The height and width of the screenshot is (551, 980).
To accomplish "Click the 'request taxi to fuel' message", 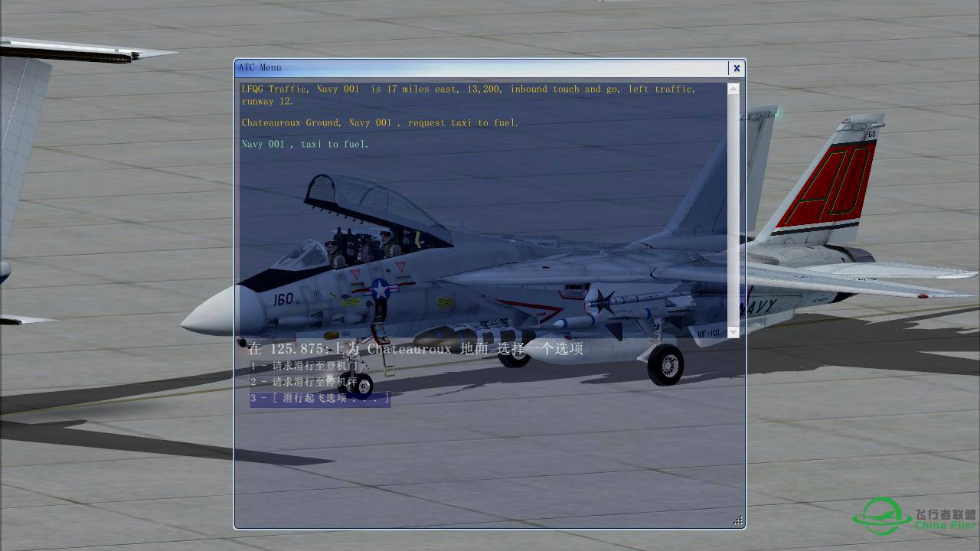I will [380, 123].
